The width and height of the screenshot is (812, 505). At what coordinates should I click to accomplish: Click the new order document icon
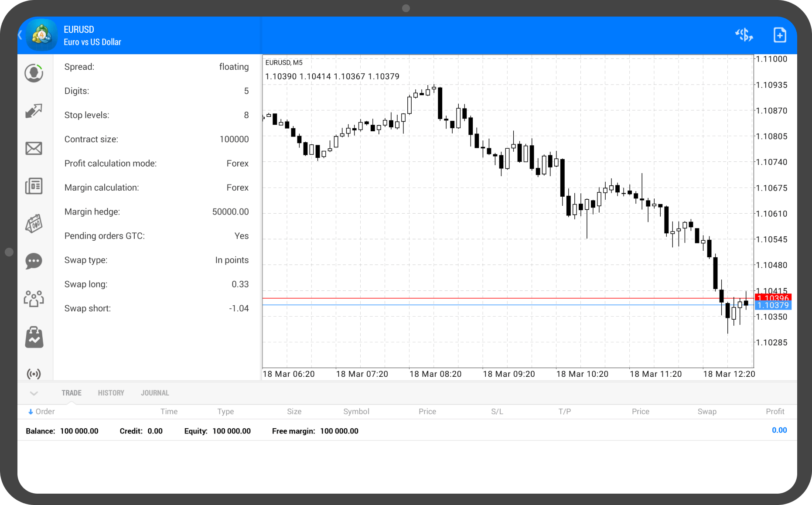(779, 35)
